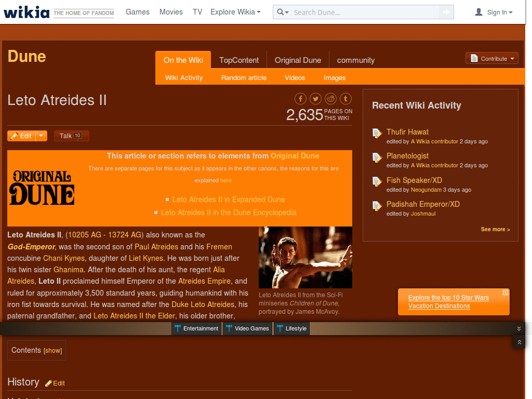Click the Wikia logo

click(x=26, y=12)
